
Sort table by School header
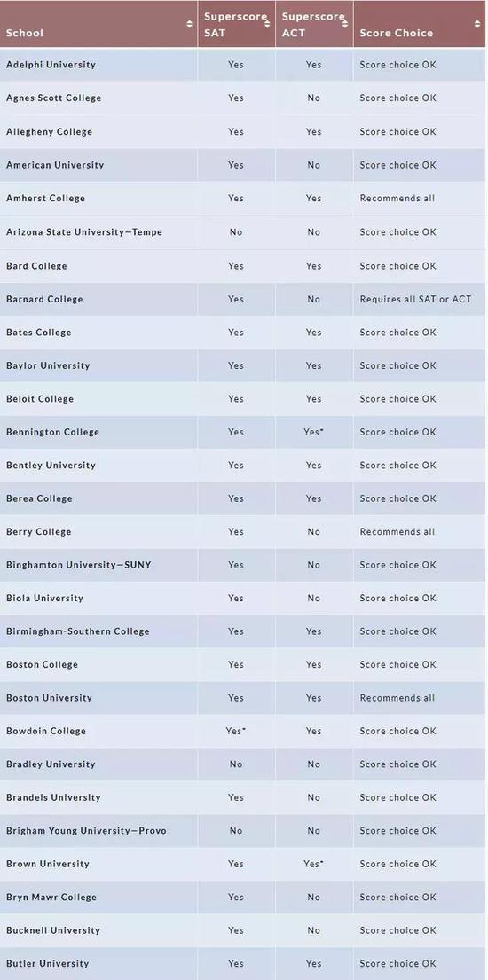[x=98, y=24]
